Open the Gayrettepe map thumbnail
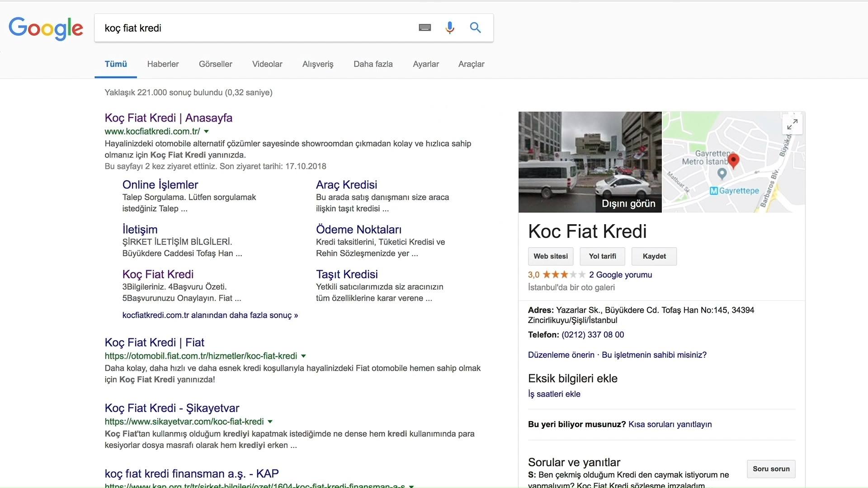868x488 pixels. click(x=734, y=162)
